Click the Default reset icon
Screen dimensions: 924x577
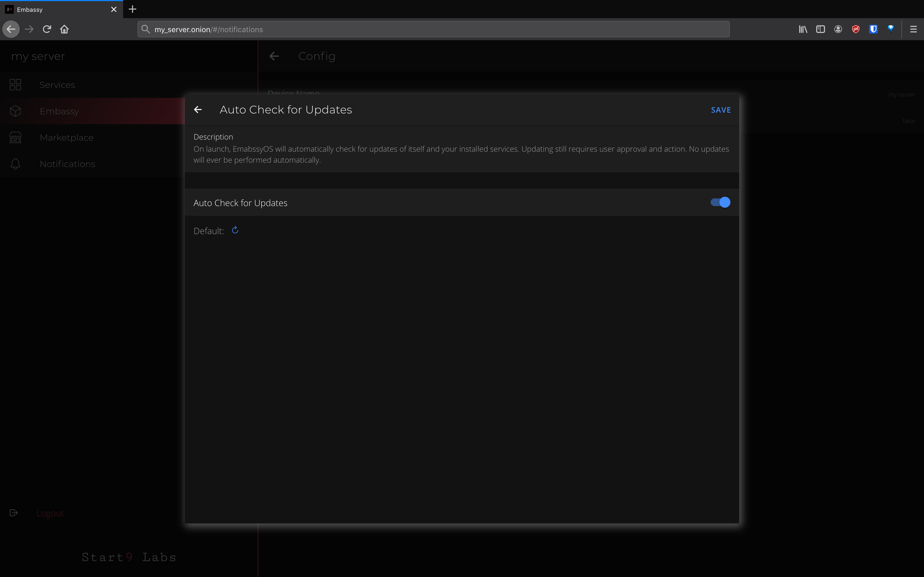click(235, 230)
